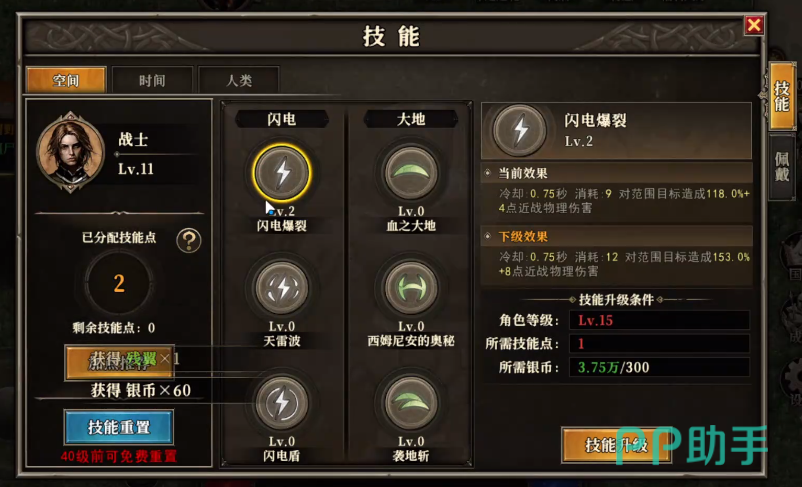Switch to the 空间 tab
This screenshot has height=487, width=802.
click(66, 80)
